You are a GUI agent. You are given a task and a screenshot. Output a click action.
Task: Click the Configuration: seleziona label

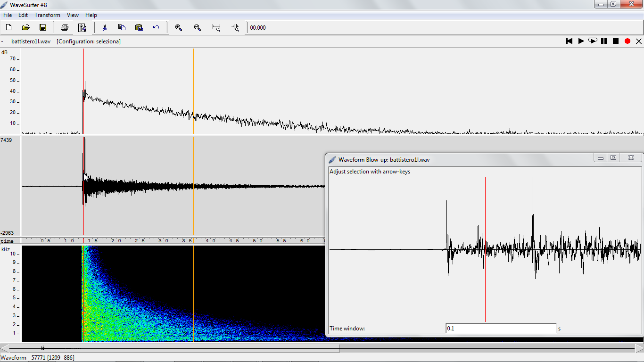(x=89, y=41)
